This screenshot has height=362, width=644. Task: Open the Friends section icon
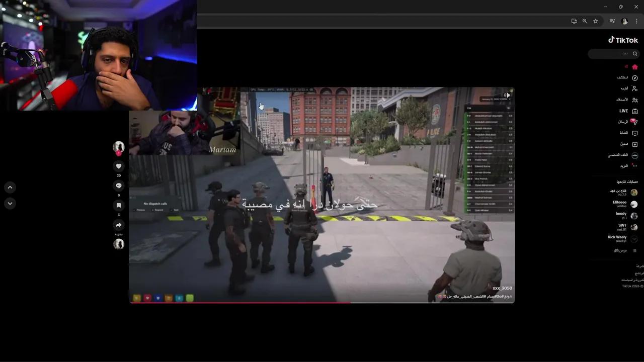coord(635,100)
